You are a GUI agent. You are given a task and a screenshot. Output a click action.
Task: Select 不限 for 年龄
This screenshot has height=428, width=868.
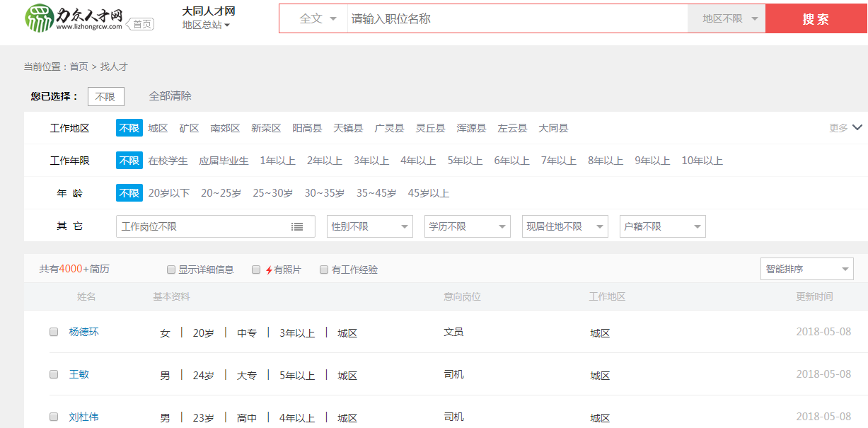129,193
